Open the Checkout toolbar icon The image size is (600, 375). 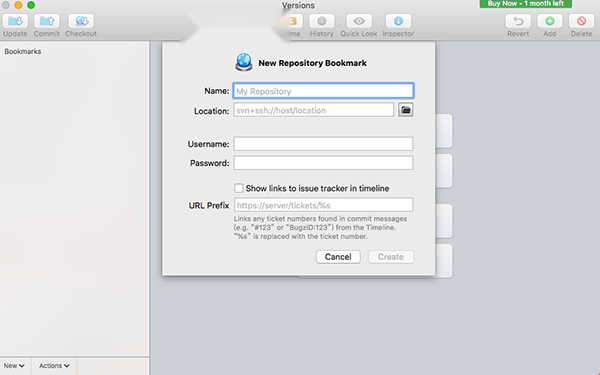pos(81,21)
